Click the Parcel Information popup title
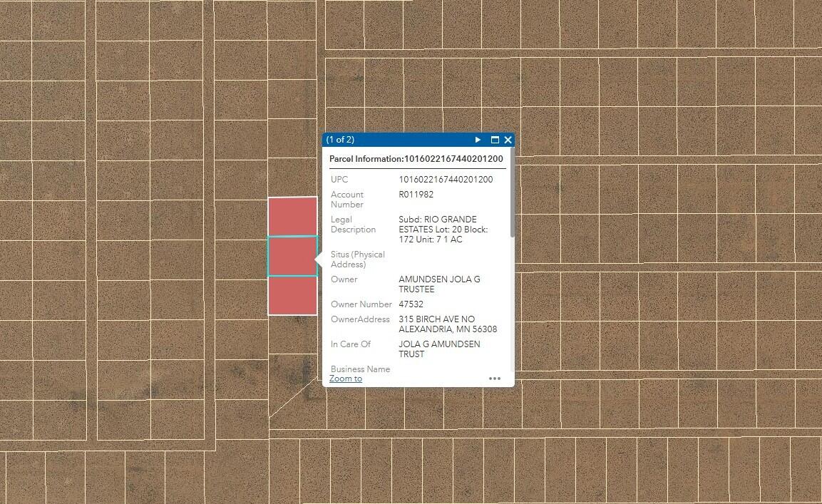Screen dimensions: 822x504 point(416,159)
